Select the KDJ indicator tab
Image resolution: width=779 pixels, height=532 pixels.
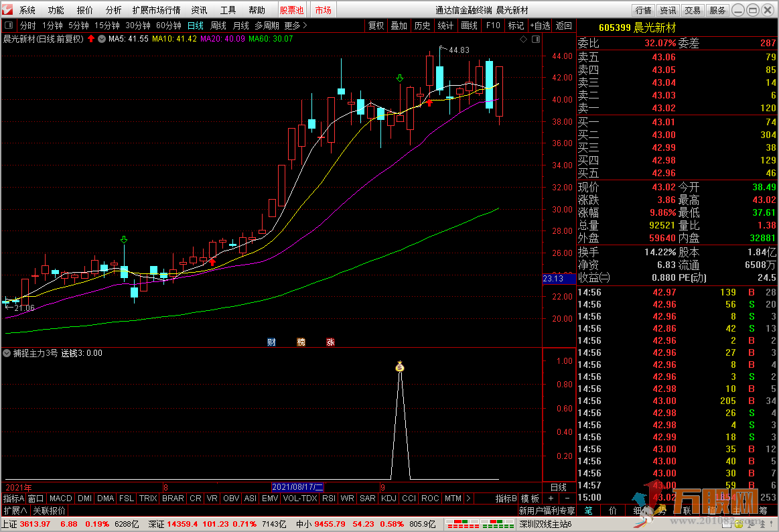(388, 498)
